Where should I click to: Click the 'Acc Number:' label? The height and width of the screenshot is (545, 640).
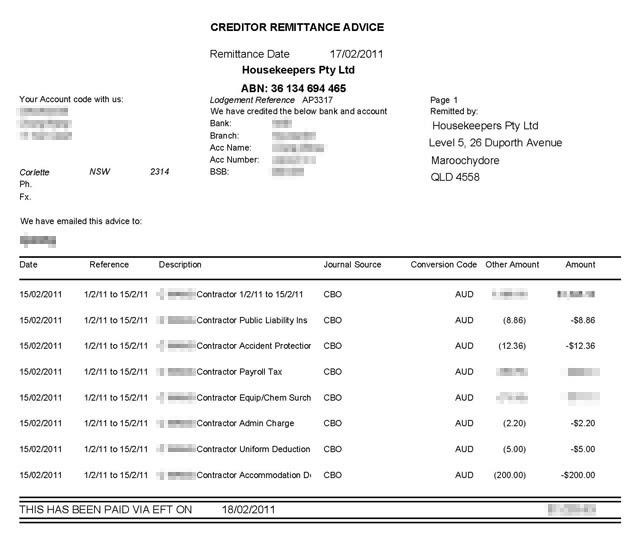234,160
